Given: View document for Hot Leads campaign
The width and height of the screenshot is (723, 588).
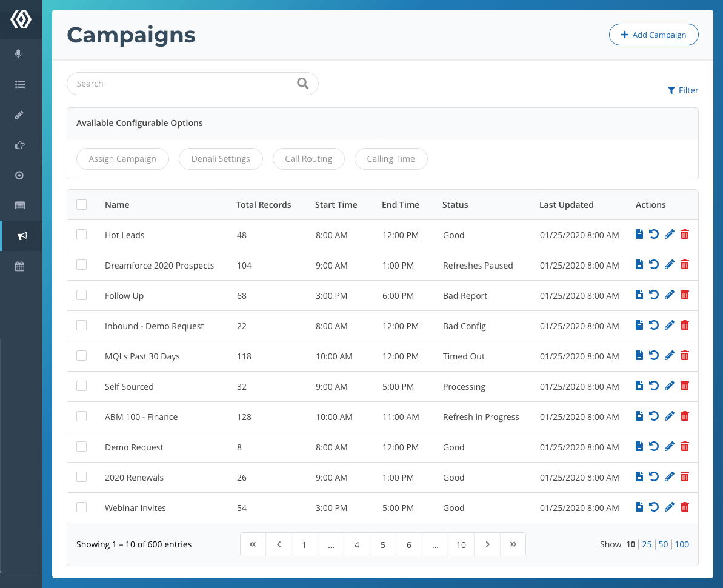Looking at the screenshot, I should click(x=639, y=234).
